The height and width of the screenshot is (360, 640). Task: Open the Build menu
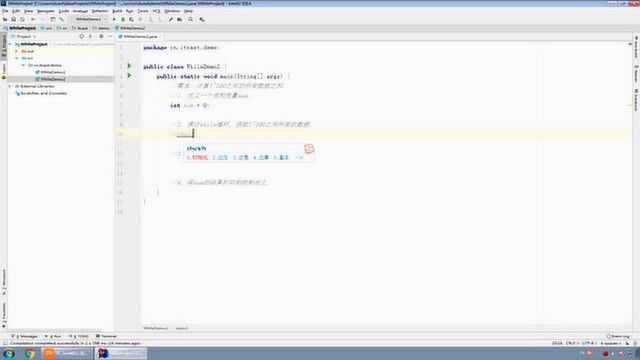pos(117,11)
